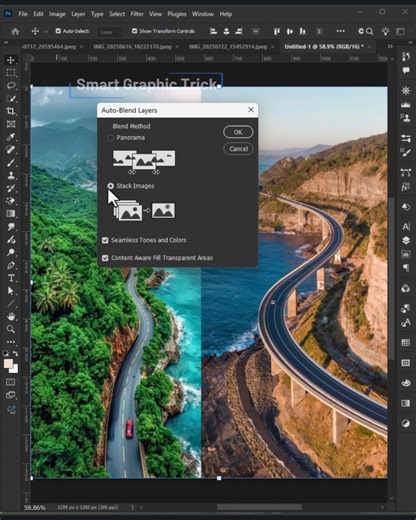Swap foreground and background colors
416x520 pixels.
(x=15, y=353)
